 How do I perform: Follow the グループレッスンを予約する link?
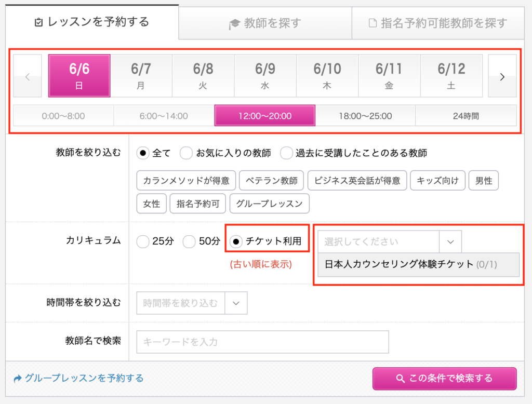79,378
